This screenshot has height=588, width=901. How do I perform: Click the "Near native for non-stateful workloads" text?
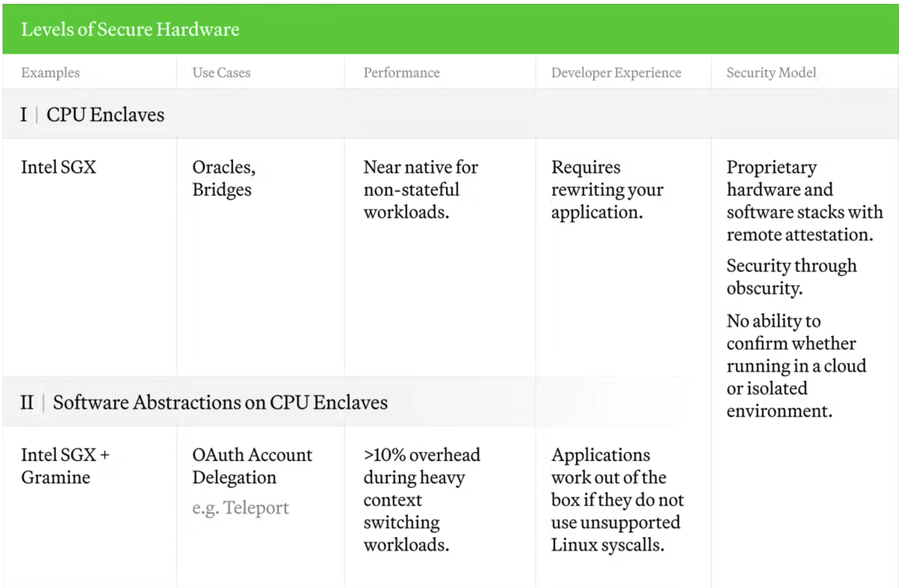coord(420,190)
